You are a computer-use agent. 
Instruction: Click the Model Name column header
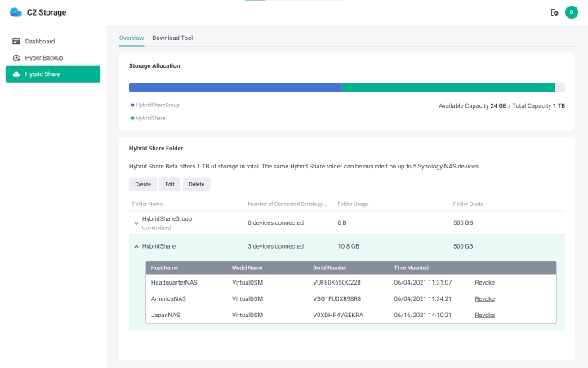click(x=247, y=267)
